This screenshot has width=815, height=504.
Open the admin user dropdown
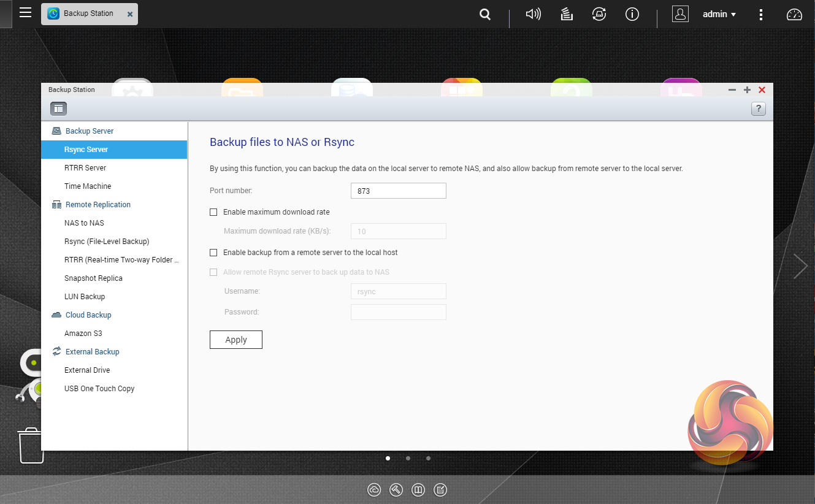719,14
